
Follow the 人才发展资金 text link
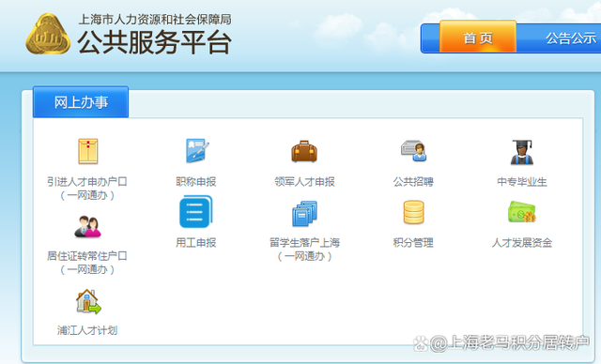point(522,243)
